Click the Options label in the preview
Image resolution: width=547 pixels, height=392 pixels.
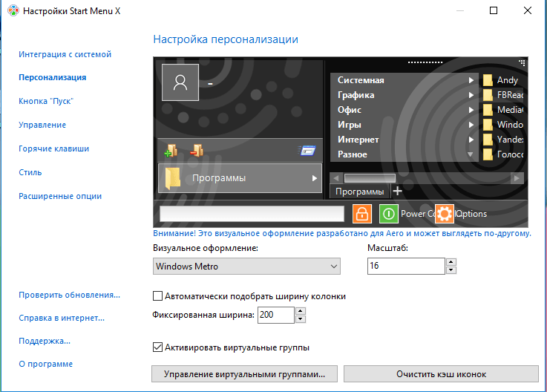click(471, 214)
